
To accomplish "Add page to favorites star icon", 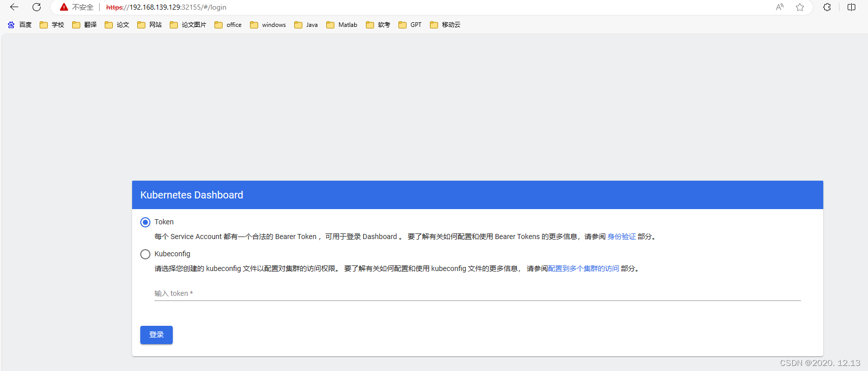I will (x=800, y=7).
